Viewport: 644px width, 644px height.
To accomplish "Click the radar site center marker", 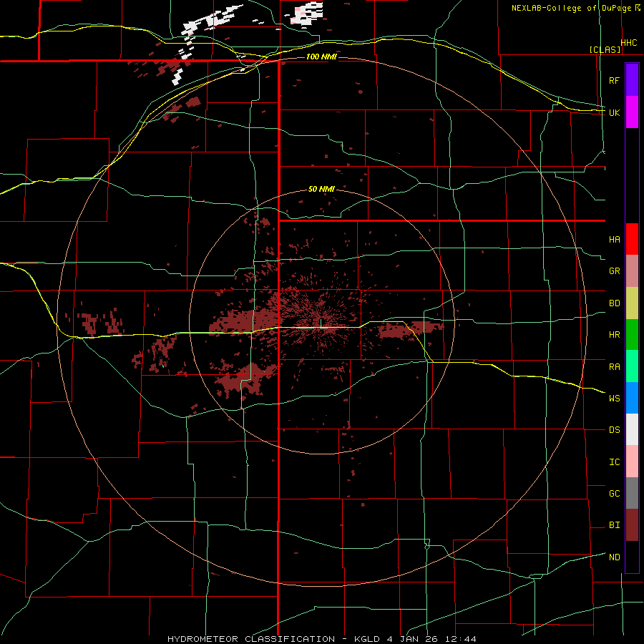I will pos(321,323).
